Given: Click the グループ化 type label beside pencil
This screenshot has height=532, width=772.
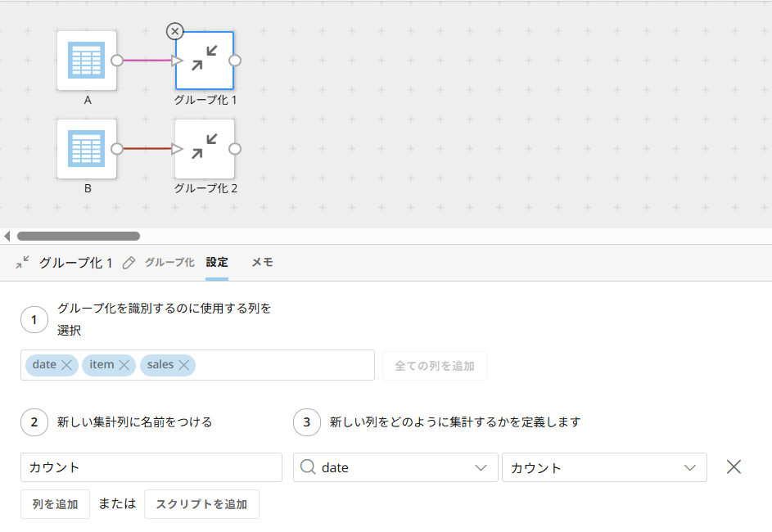Looking at the screenshot, I should point(169,262).
